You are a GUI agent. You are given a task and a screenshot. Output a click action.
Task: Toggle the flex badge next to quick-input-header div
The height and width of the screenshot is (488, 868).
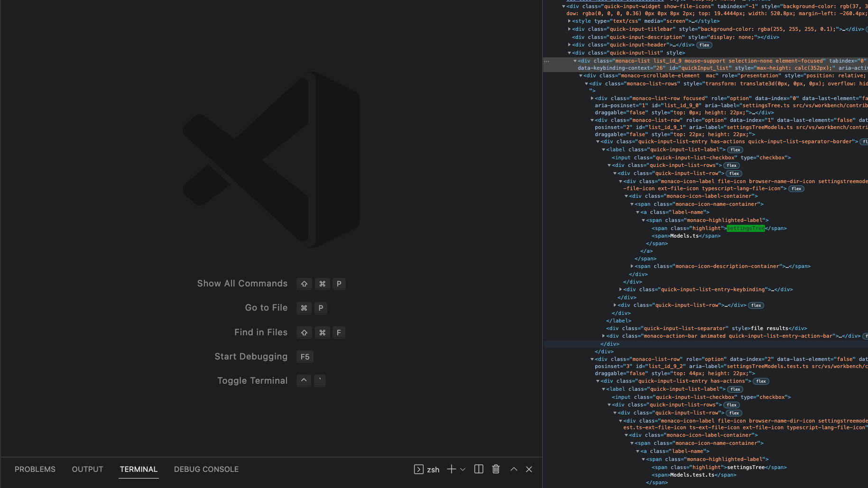click(704, 45)
